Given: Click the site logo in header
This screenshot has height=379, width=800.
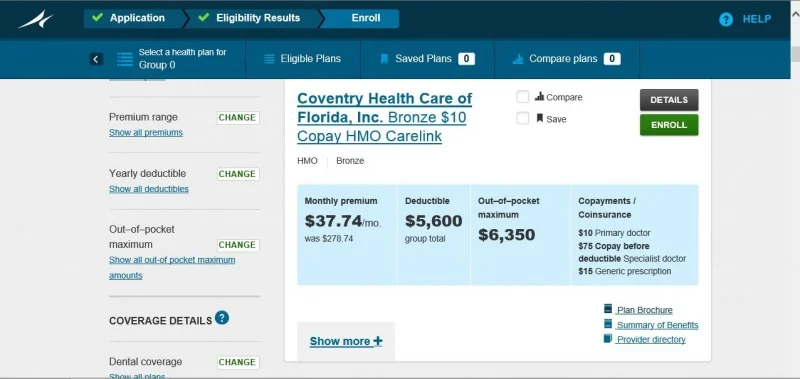Looking at the screenshot, I should (x=36, y=20).
